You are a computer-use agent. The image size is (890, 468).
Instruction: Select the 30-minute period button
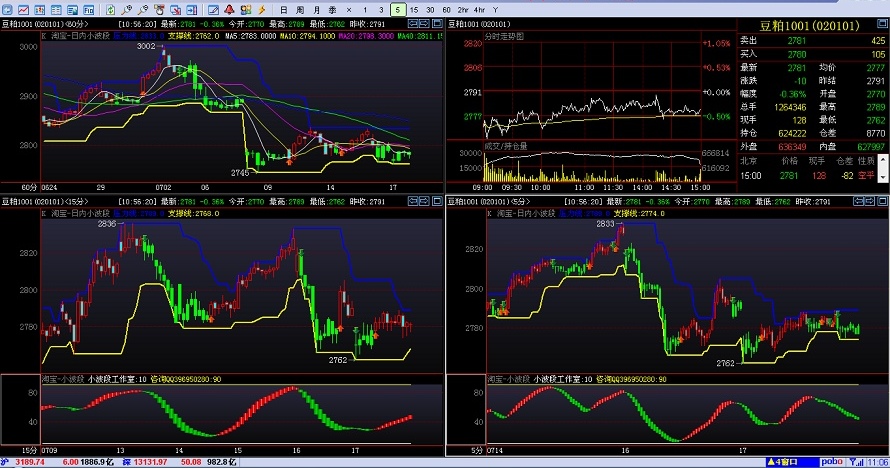point(430,10)
